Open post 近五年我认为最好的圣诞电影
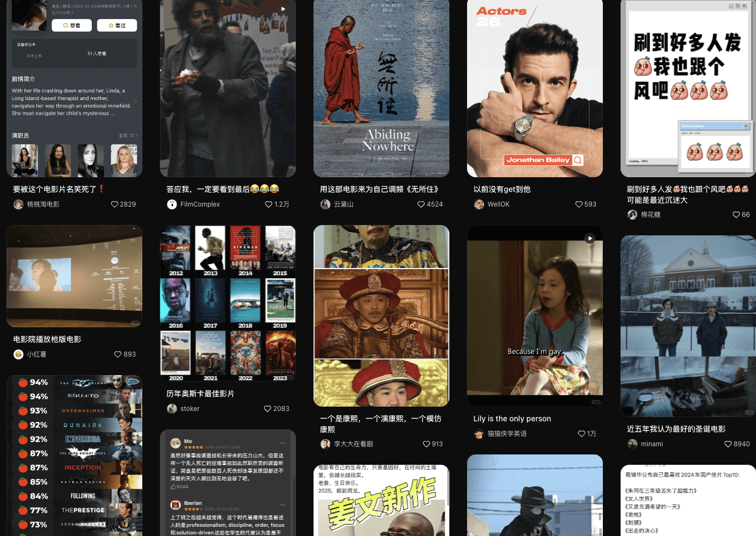Screen dimensions: 756x536 pyautogui.click(x=676, y=429)
